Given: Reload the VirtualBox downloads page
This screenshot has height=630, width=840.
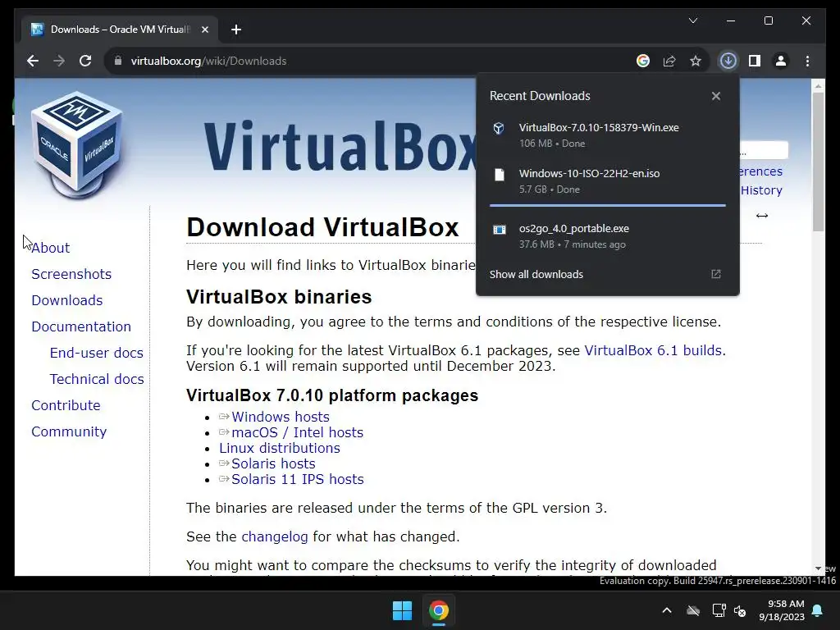Looking at the screenshot, I should [x=85, y=61].
